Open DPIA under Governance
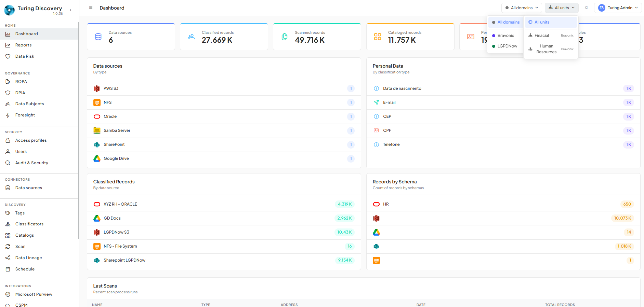The image size is (644, 307). (x=39, y=93)
